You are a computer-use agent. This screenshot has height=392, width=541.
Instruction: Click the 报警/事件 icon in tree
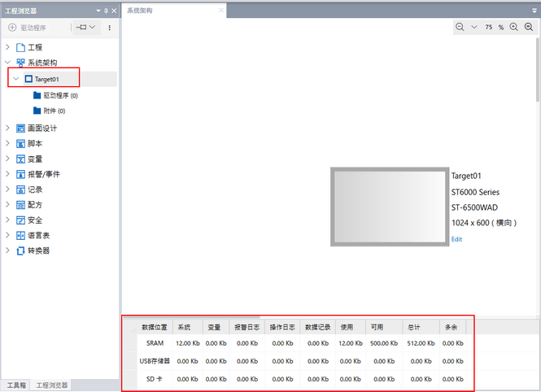tap(20, 174)
